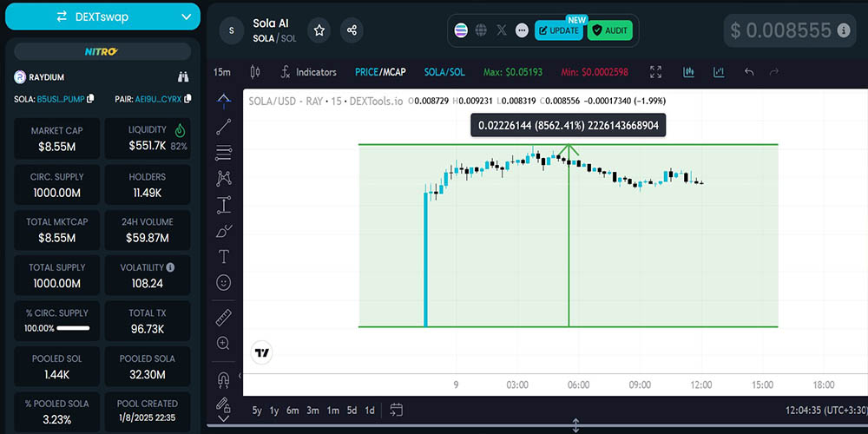The height and width of the screenshot is (434, 868).
Task: Click the Sola AI token avatar
Action: pyautogui.click(x=232, y=30)
